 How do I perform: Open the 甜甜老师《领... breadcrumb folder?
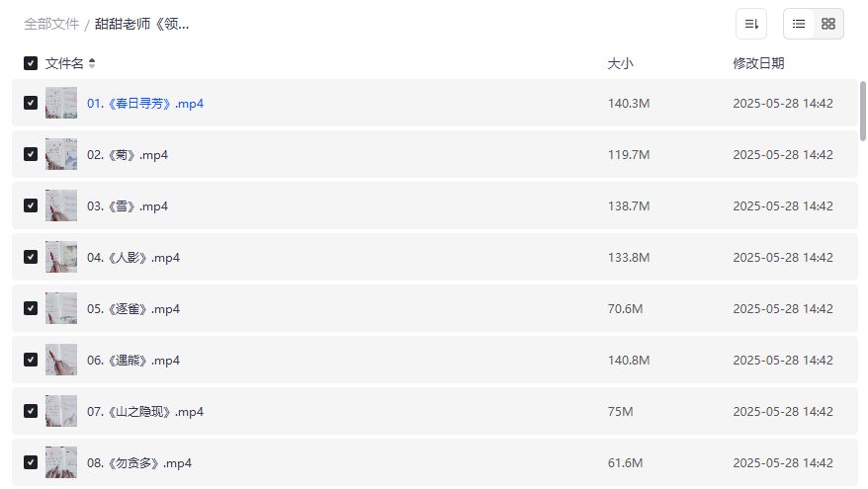(141, 24)
